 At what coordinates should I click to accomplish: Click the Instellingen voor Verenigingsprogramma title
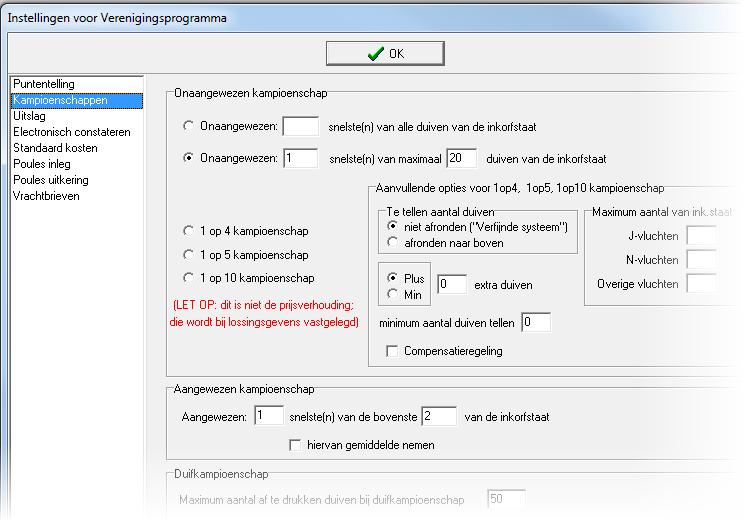[x=117, y=18]
